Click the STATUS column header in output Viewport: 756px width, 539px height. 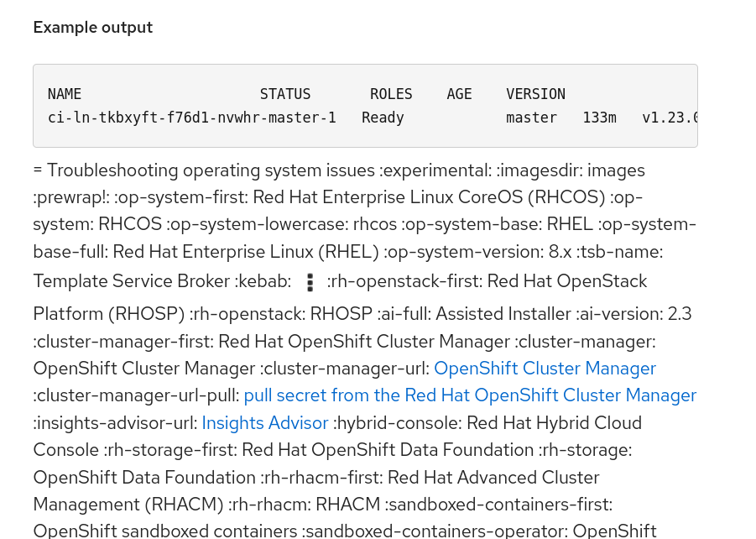[285, 94]
